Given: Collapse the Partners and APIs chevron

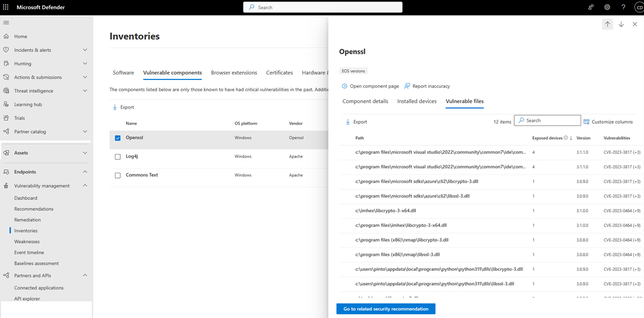Looking at the screenshot, I should pyautogui.click(x=85, y=276).
